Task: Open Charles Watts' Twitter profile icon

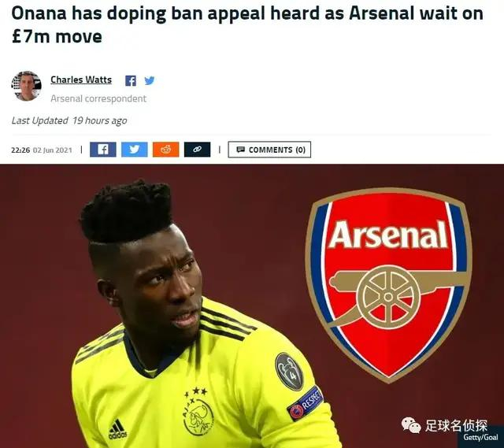Action: 150,80
